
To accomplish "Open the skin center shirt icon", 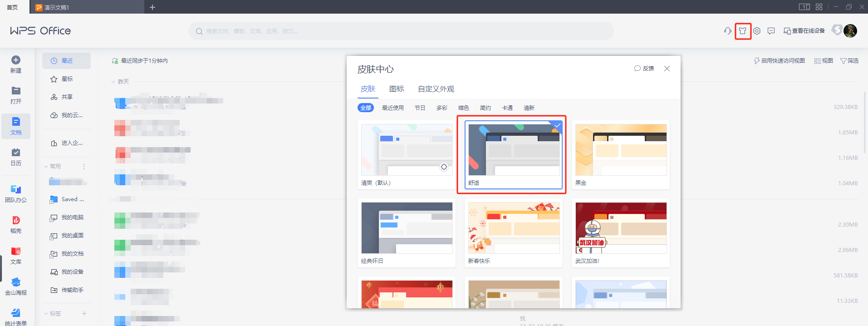I will 743,31.
